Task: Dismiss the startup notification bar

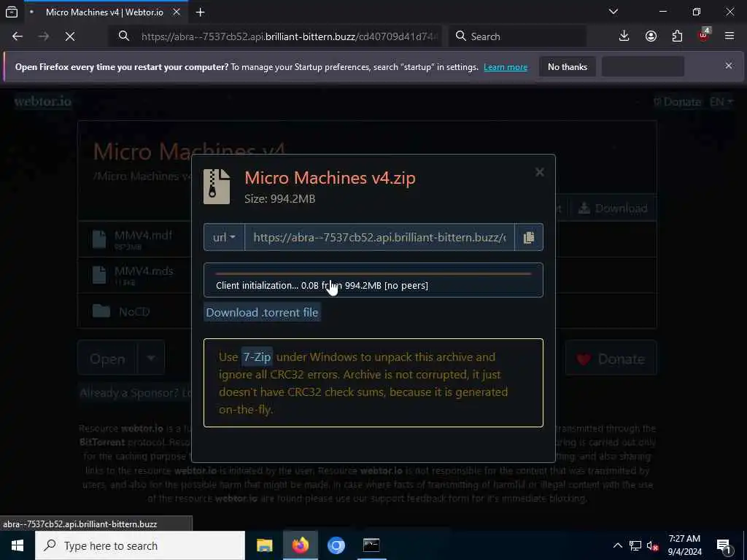Action: (729, 66)
